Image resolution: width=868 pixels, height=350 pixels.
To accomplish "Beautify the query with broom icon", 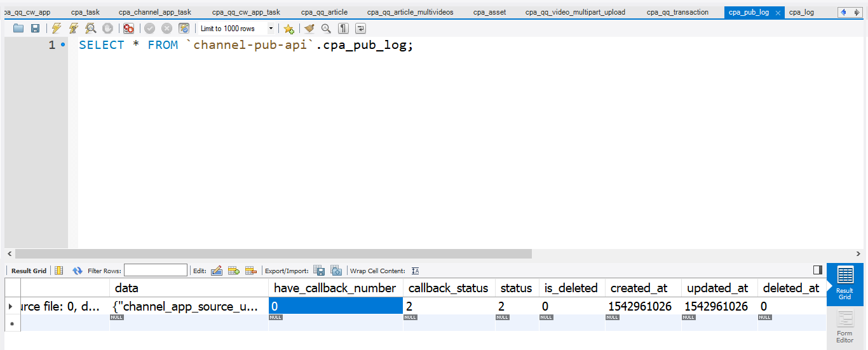I will click(309, 29).
